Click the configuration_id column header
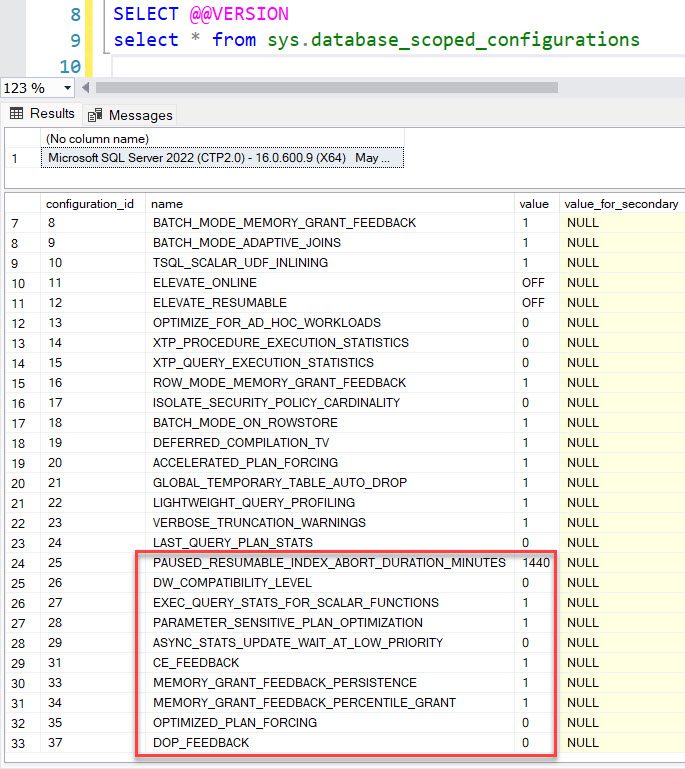The height and width of the screenshot is (769, 685). 93,204
